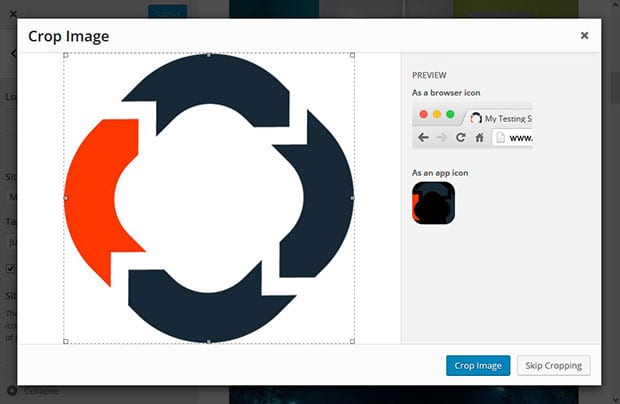The width and height of the screenshot is (620, 404).
Task: Click the green dot in browser preview
Action: [450, 114]
